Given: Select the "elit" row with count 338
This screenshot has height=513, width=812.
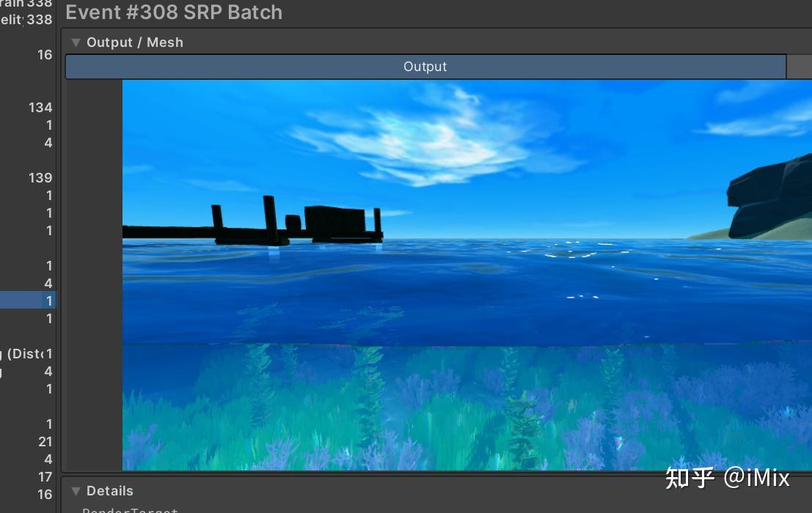Looking at the screenshot, I should (x=27, y=20).
